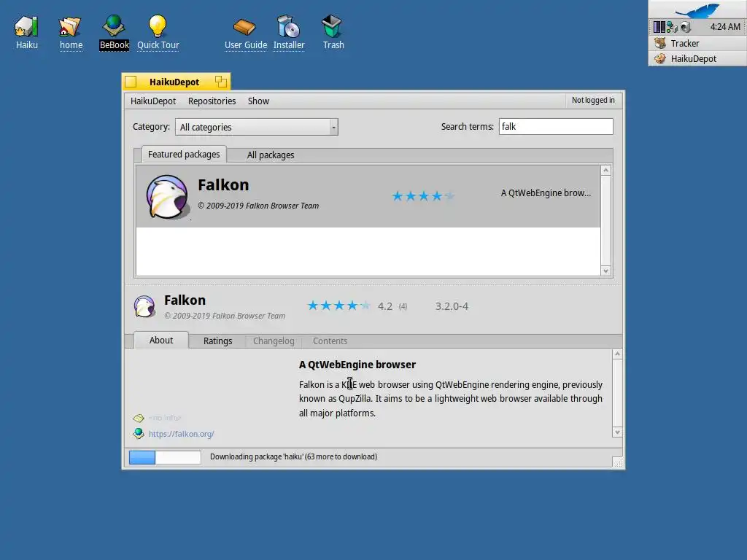Click the network status tray icon
Viewport: 747px width, 560px height.
672,27
